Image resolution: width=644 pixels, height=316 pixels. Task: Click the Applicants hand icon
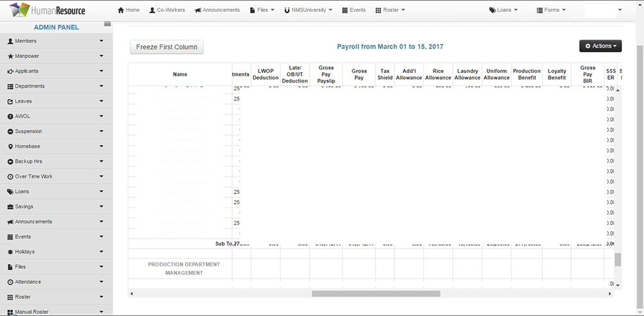11,71
